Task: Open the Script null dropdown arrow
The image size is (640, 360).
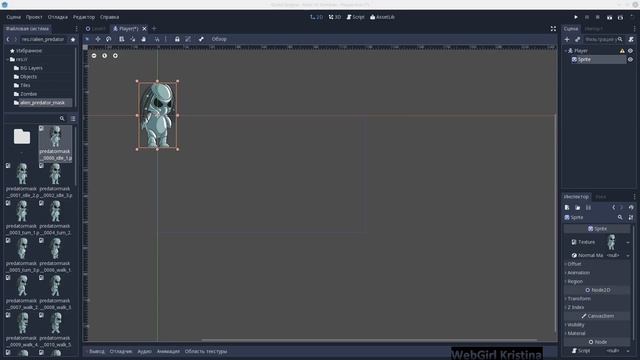Action: 628,351
